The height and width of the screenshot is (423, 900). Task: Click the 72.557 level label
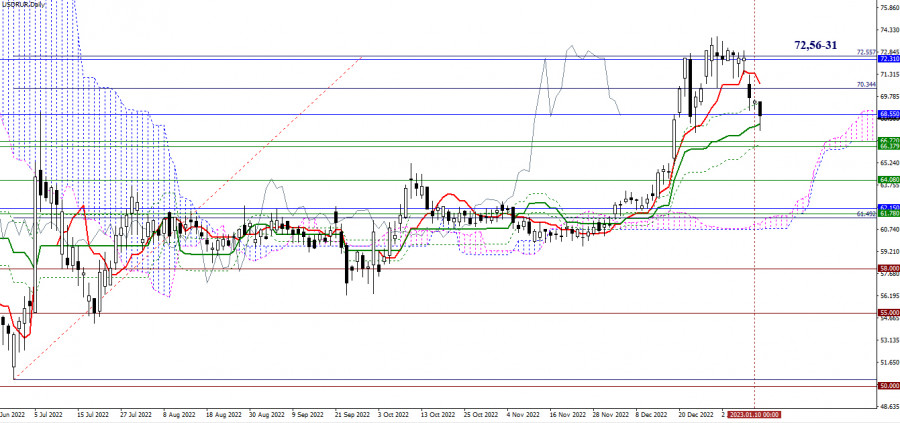point(866,52)
